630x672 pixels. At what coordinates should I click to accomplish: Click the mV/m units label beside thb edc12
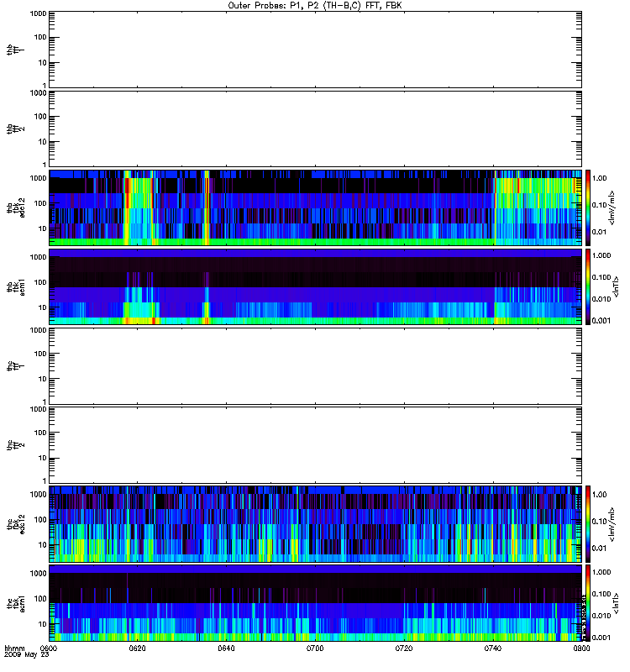click(x=612, y=207)
